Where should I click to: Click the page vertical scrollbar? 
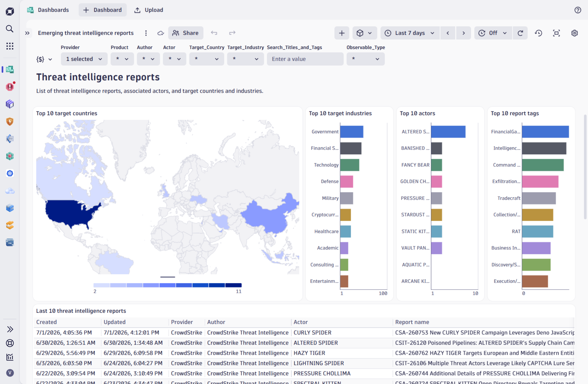[585, 167]
